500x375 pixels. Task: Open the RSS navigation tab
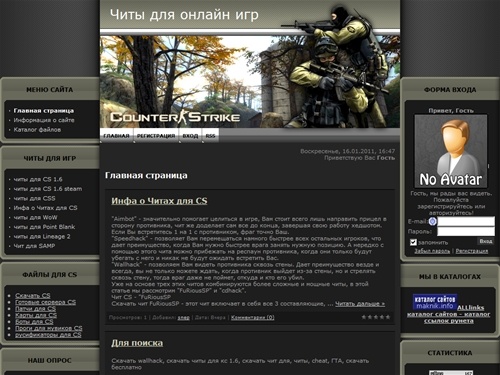pyautogui.click(x=210, y=136)
